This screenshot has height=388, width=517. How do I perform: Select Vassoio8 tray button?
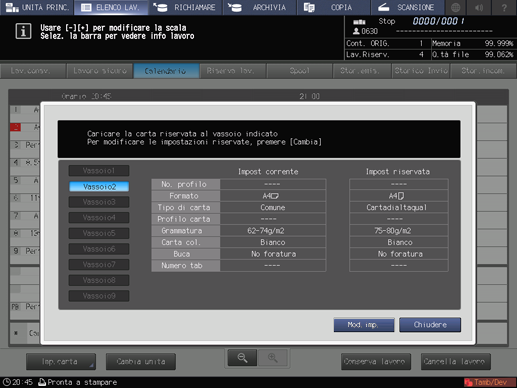tap(99, 280)
